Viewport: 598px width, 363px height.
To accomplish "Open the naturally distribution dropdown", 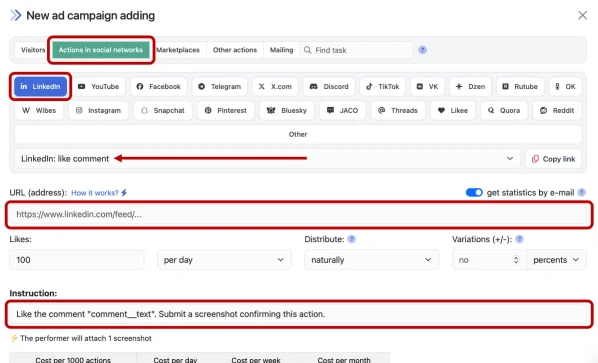I will click(x=371, y=260).
